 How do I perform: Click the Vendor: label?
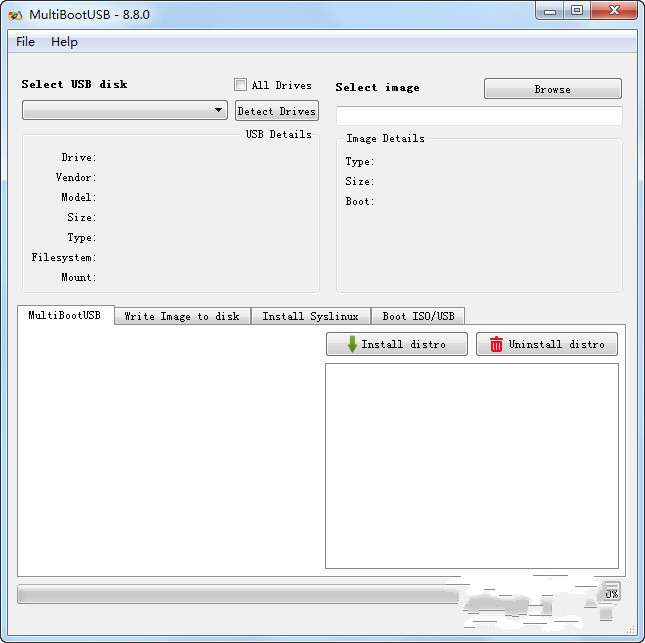tap(76, 177)
